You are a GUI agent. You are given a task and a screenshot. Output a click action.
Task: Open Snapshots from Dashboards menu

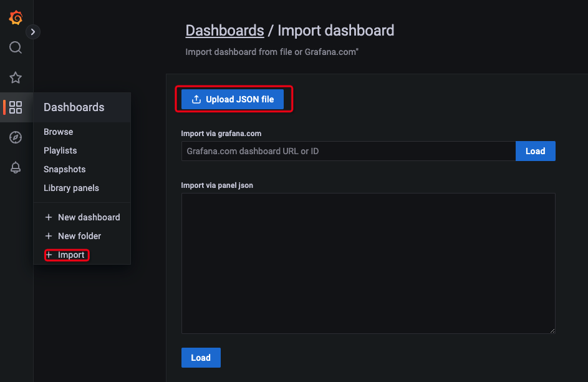click(x=65, y=169)
